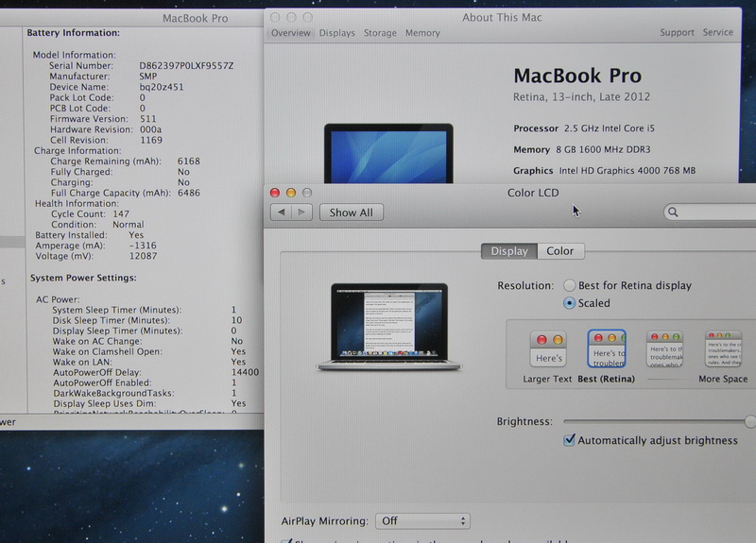756x543 pixels.
Task: Click the Device Name bq20z451
Action: (x=162, y=87)
